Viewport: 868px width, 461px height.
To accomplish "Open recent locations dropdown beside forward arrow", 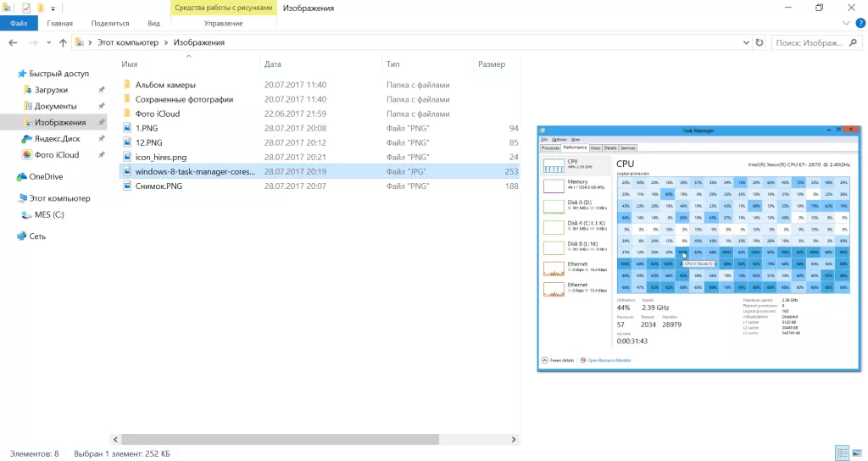I will click(47, 42).
